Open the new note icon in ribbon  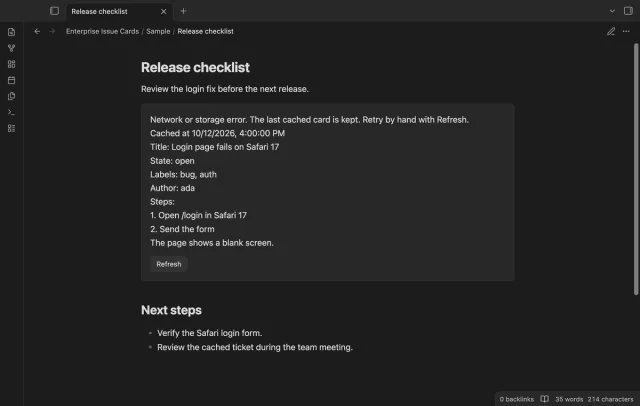(11, 32)
